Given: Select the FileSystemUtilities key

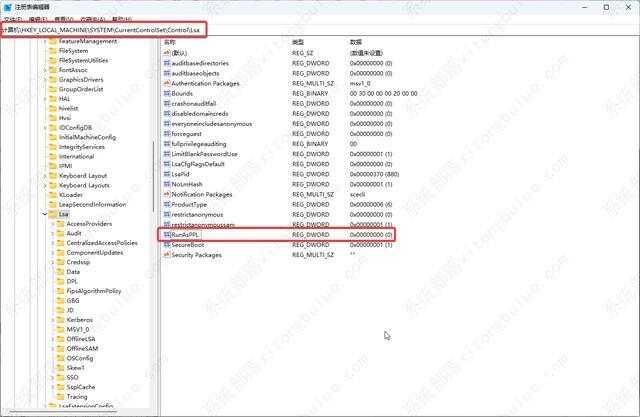Looking at the screenshot, I should click(x=84, y=60).
